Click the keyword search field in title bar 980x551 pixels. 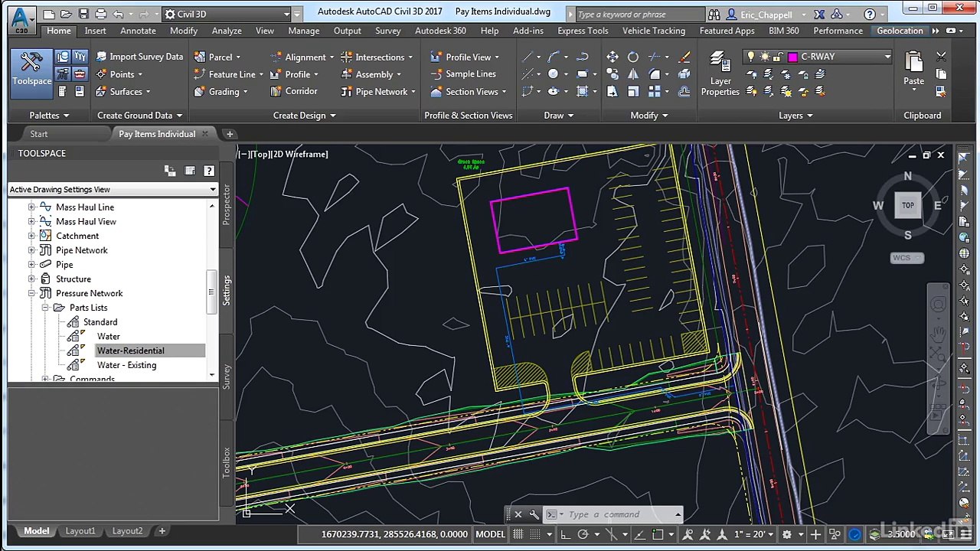[639, 15]
